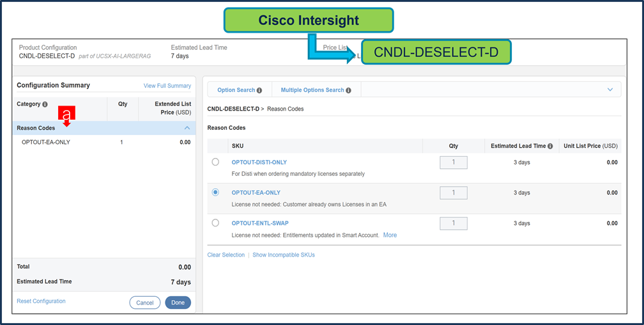This screenshot has height=325, width=644.
Task: Click the Cancel button
Action: 144,303
